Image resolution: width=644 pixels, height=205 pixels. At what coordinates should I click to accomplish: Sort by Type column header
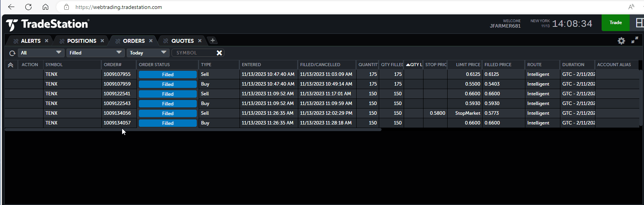coord(219,65)
